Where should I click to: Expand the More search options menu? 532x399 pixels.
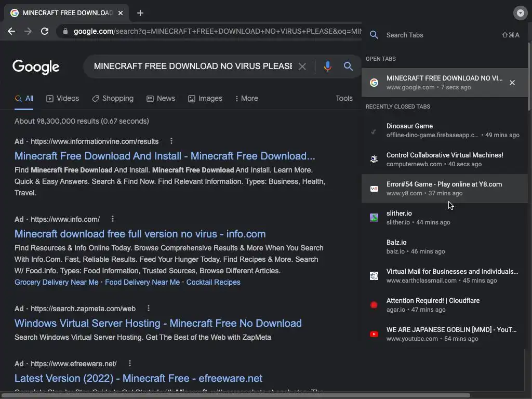coord(246,98)
